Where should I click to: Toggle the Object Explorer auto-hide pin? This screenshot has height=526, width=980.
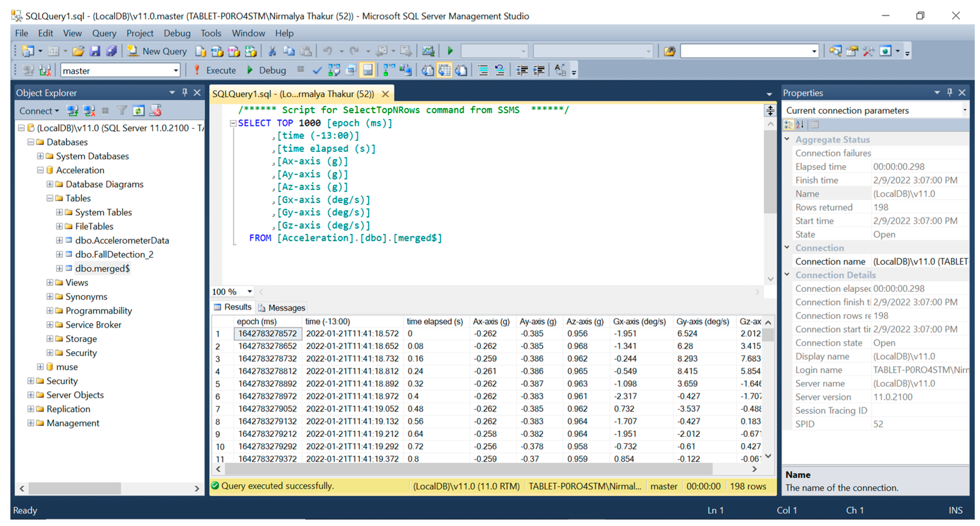185,92
